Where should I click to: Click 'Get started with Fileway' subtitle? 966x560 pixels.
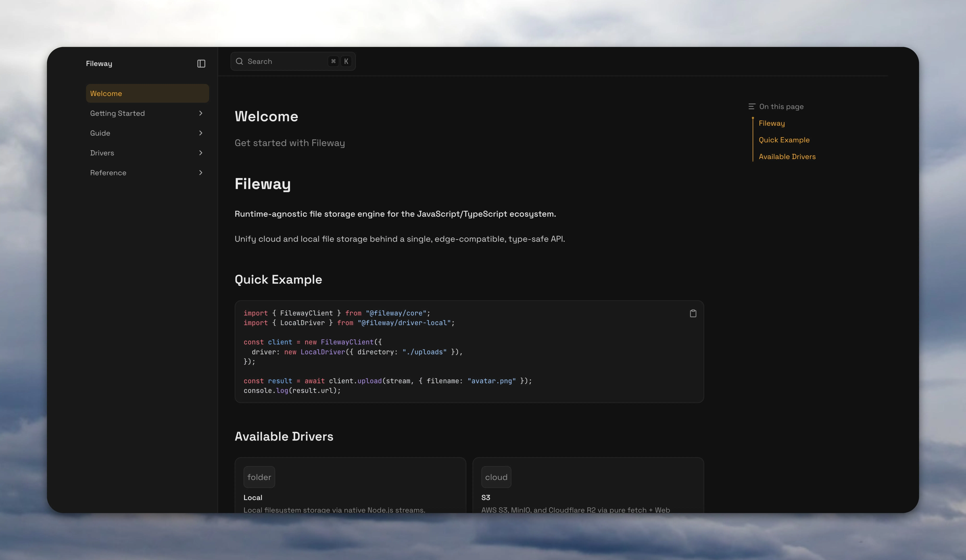pos(290,143)
